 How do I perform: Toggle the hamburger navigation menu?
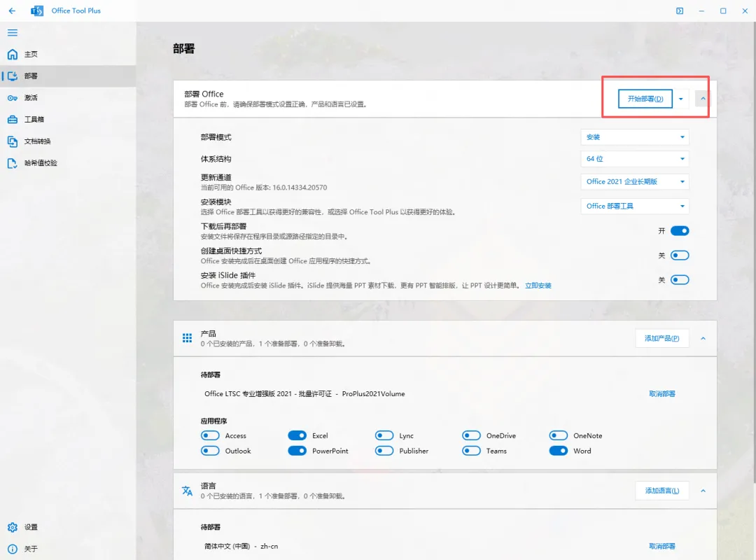click(x=13, y=33)
